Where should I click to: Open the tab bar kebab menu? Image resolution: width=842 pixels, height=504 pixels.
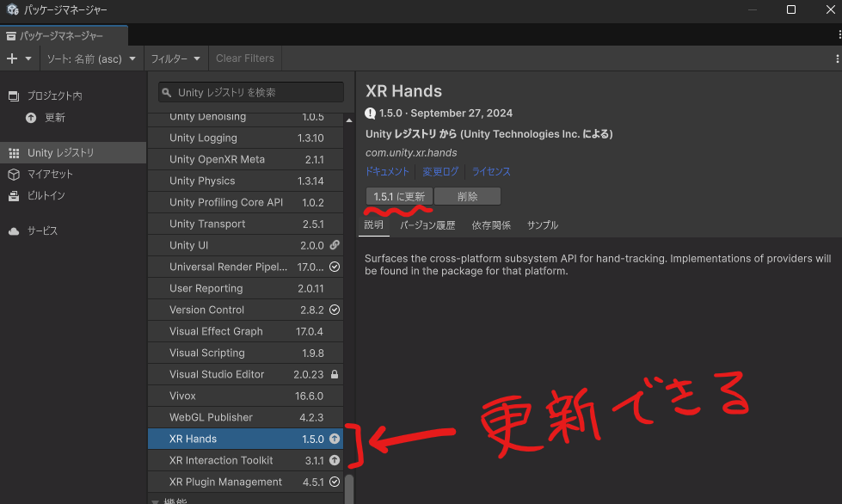(839, 35)
